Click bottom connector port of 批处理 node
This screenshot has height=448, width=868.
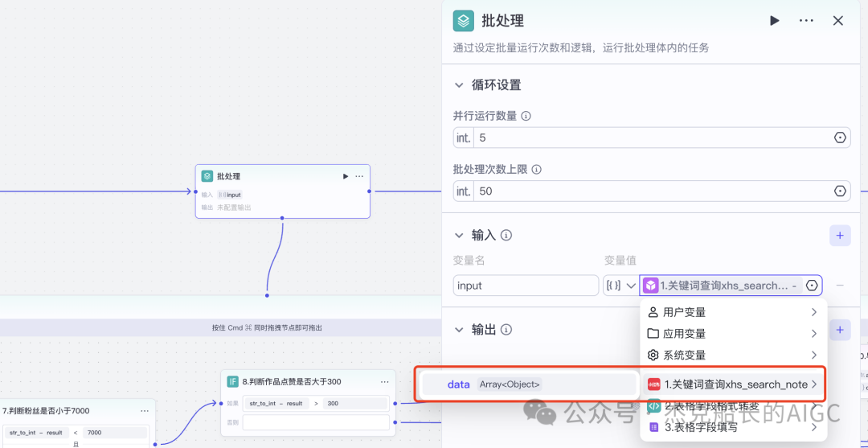point(282,218)
